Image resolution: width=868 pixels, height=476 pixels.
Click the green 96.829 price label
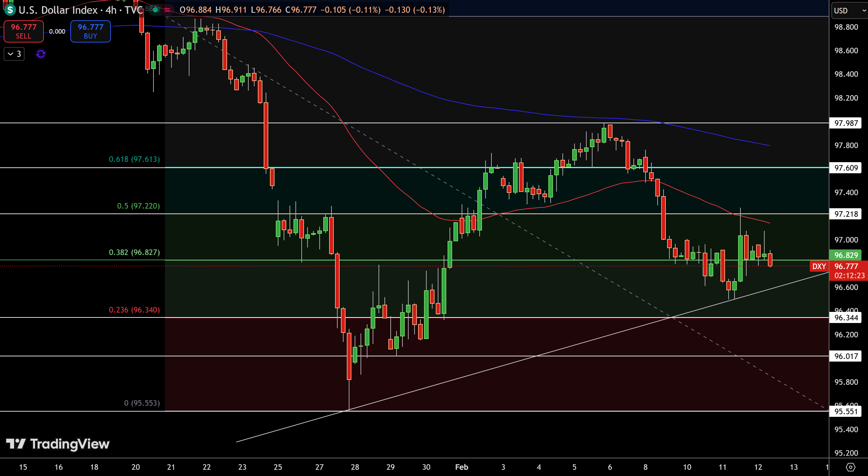tap(845, 255)
